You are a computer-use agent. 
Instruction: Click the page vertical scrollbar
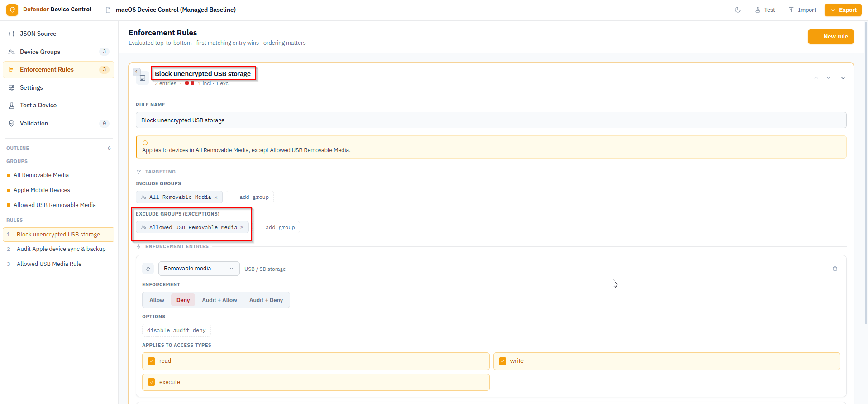866,172
